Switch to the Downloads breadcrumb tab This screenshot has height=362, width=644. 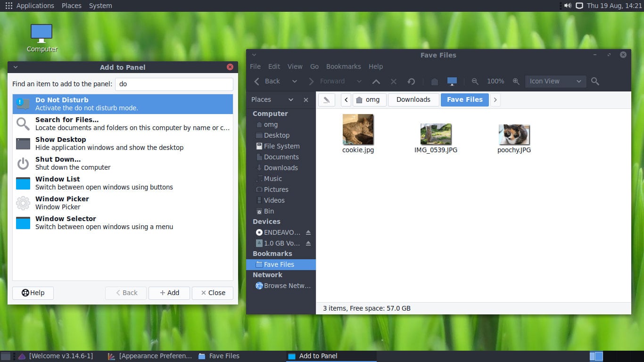pos(413,99)
